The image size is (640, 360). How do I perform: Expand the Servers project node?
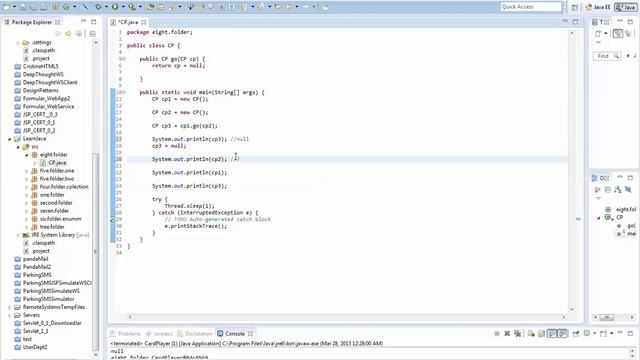(x=9, y=315)
